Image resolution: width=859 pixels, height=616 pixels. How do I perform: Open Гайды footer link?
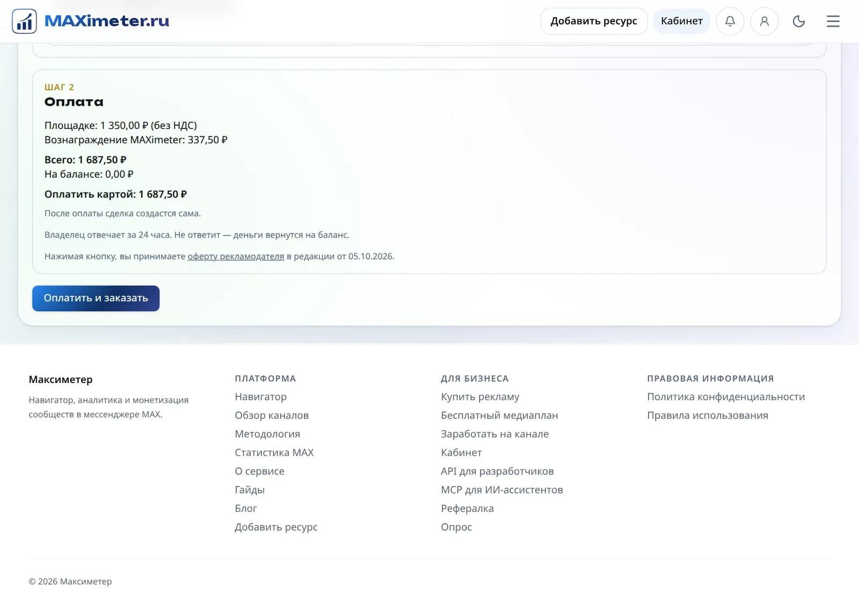tap(250, 490)
